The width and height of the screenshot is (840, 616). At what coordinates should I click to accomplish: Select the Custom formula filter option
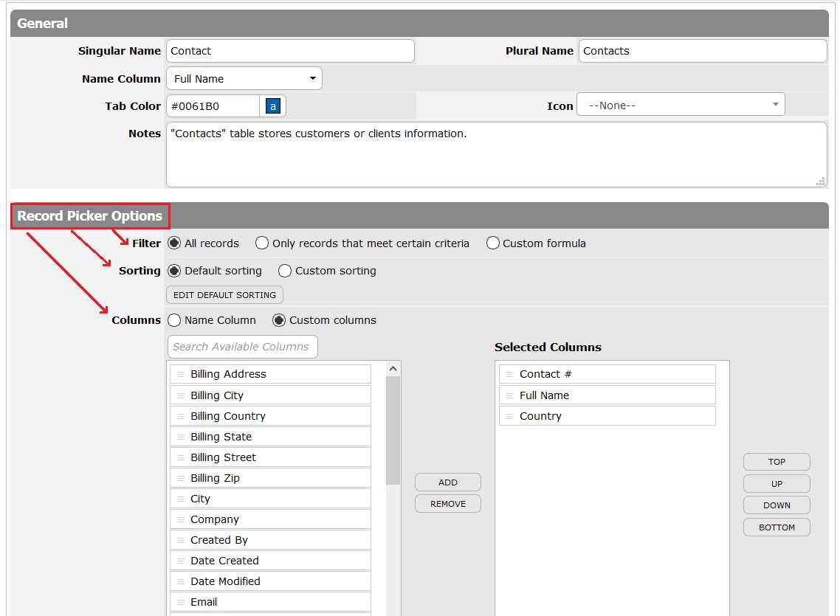(x=493, y=243)
